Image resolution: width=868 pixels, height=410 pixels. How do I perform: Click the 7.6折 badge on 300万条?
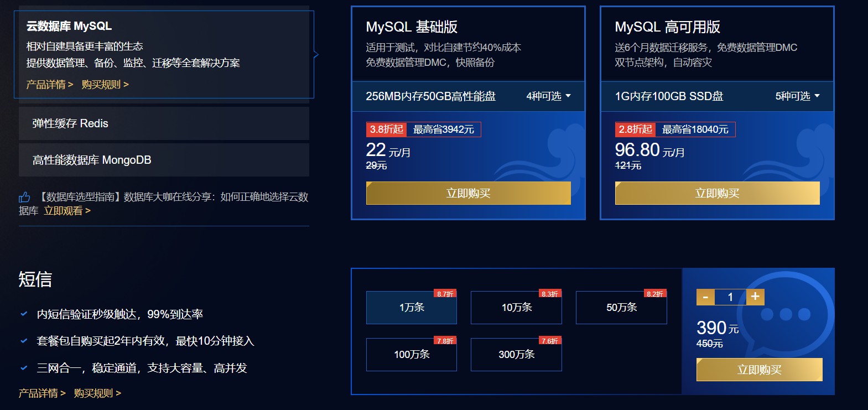tap(550, 341)
